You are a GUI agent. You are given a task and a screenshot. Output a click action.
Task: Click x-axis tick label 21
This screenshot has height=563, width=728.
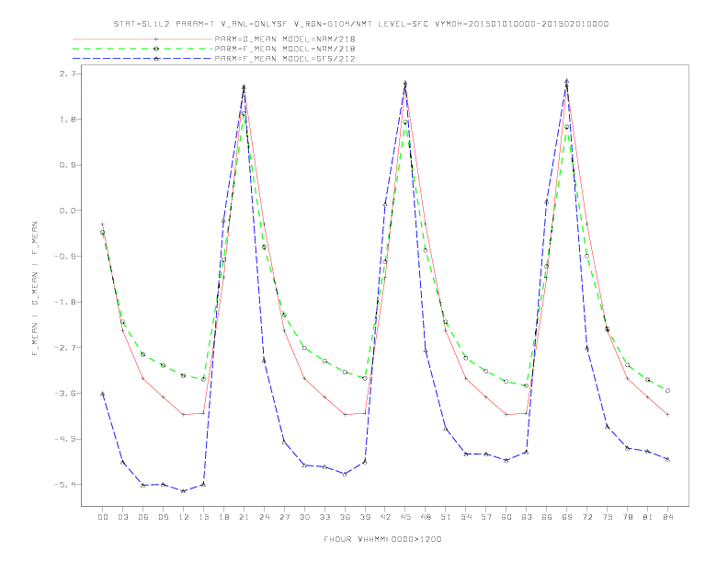tap(244, 517)
